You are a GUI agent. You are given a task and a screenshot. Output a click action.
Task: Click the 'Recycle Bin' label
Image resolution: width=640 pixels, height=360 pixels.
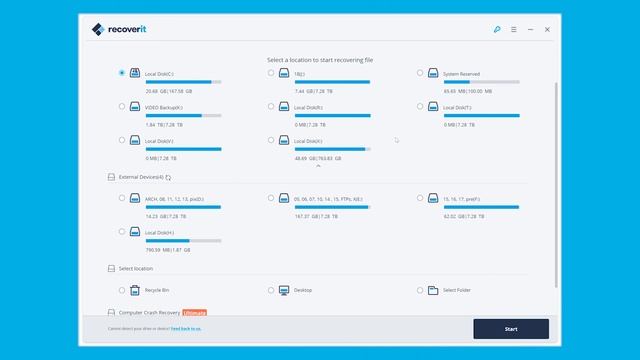(x=157, y=290)
